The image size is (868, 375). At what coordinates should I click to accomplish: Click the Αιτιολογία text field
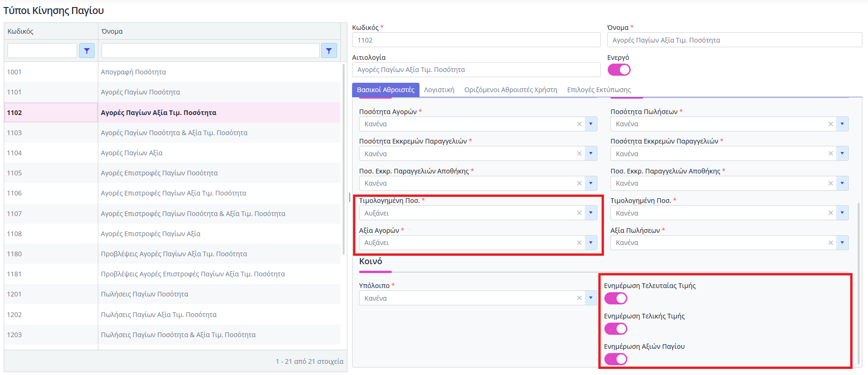pos(476,70)
